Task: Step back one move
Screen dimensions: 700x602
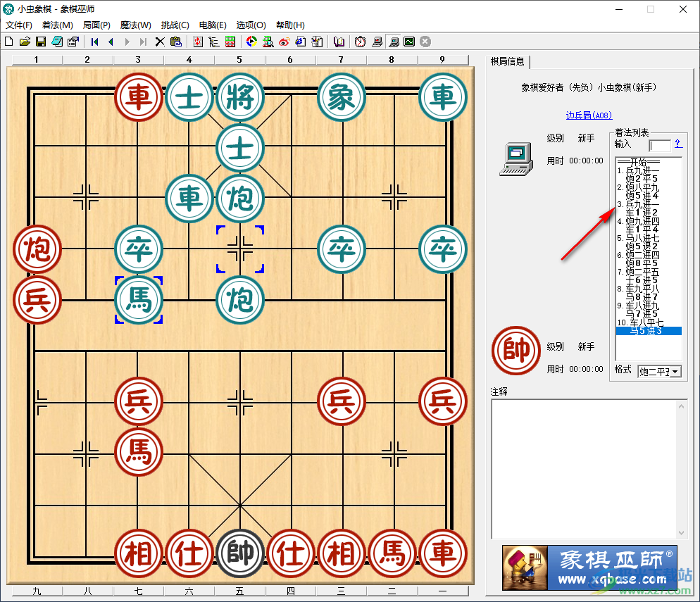Action: click(111, 42)
